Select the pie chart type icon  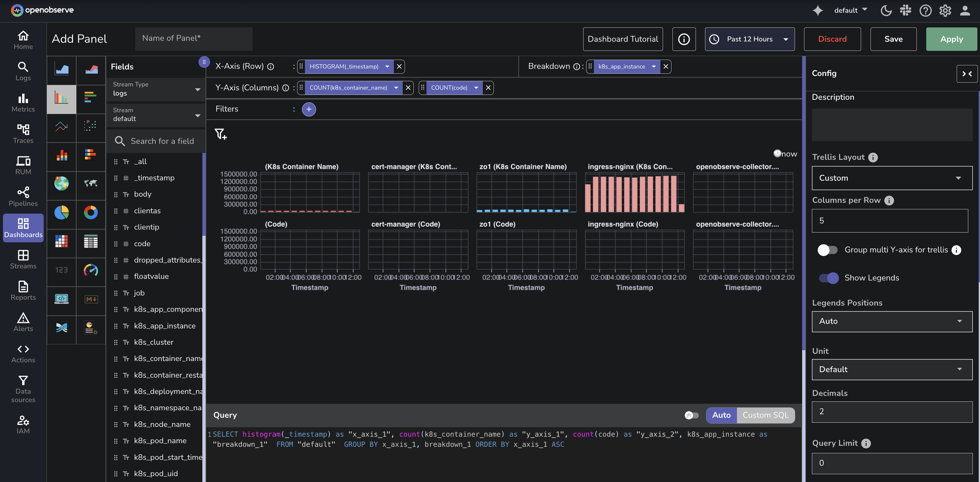point(61,212)
